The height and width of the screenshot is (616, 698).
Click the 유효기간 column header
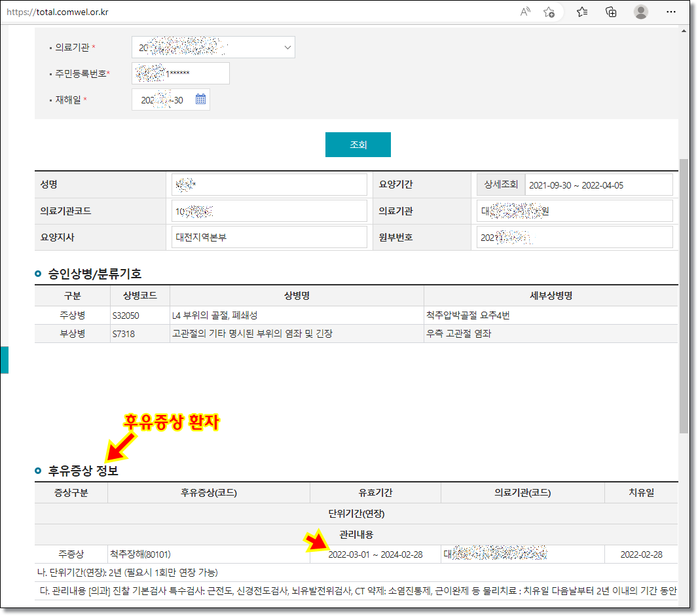click(375, 493)
